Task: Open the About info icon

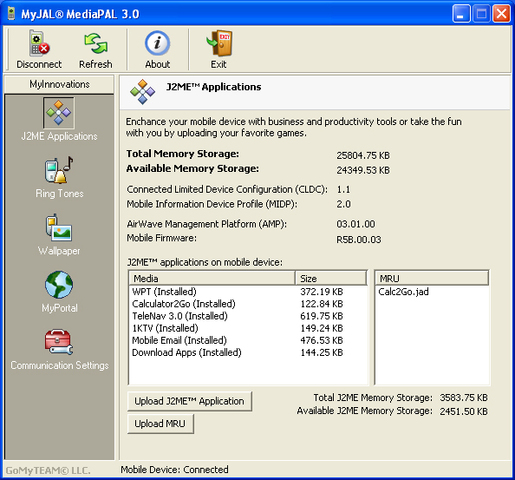Action: tap(157, 43)
